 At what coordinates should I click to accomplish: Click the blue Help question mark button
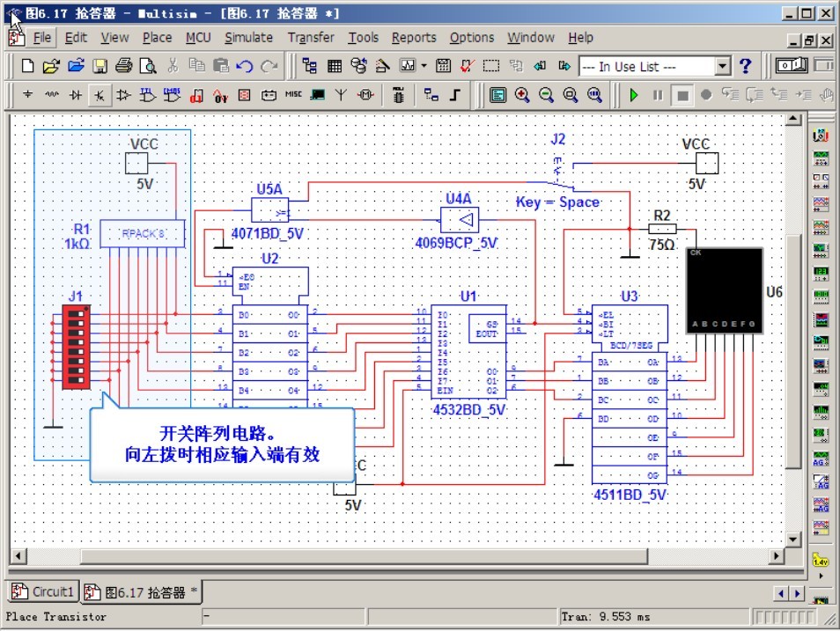tap(746, 66)
